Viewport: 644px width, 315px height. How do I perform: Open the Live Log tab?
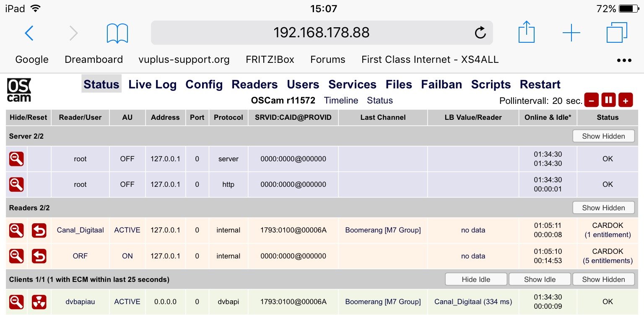coord(152,84)
